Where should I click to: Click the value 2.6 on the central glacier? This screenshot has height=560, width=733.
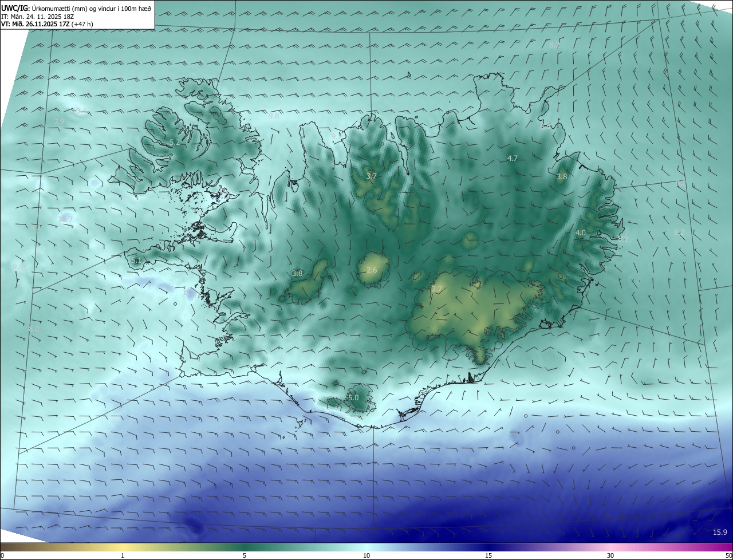tap(372, 270)
